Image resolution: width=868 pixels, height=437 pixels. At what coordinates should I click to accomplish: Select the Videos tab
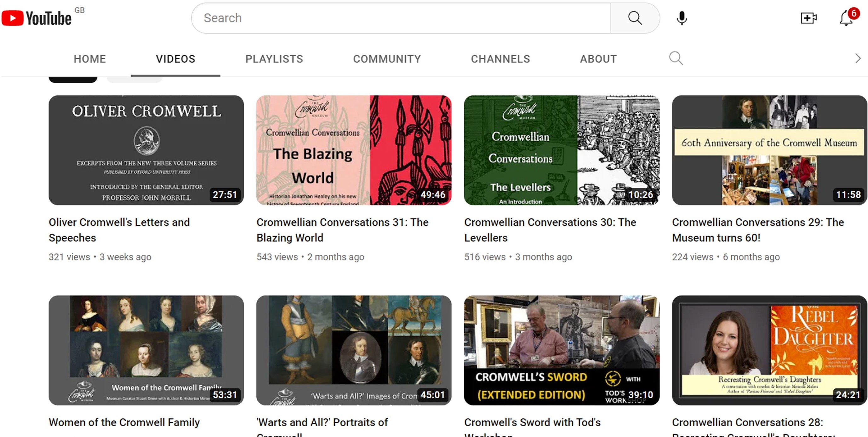pyautogui.click(x=175, y=59)
